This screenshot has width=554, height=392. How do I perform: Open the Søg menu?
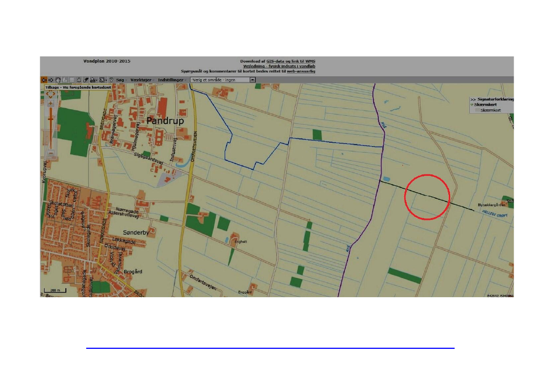[x=121, y=80]
